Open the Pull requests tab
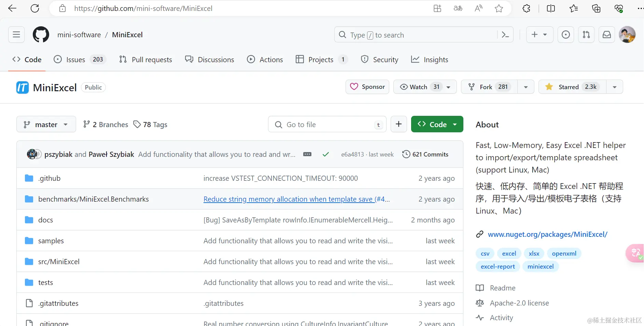The height and width of the screenshot is (326, 644). click(x=145, y=59)
